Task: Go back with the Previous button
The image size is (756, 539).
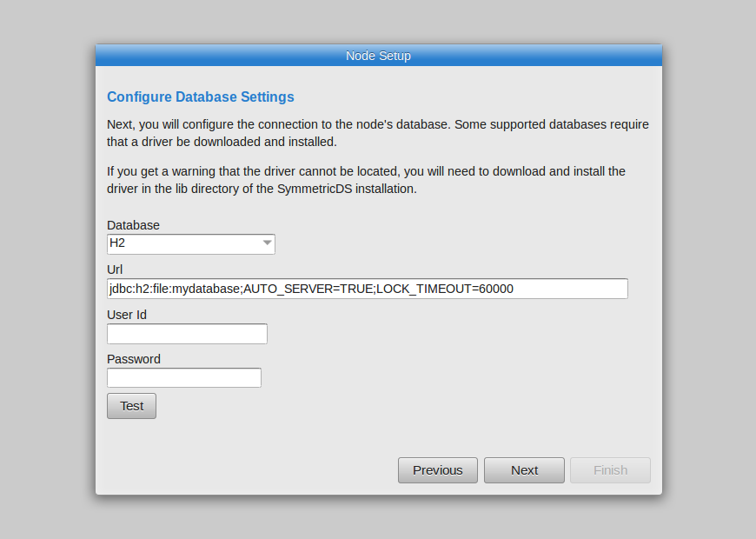Action: pos(438,470)
